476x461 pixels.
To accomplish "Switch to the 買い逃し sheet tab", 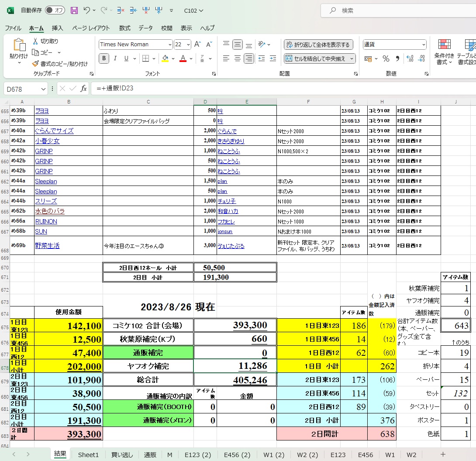I will coord(122,454).
